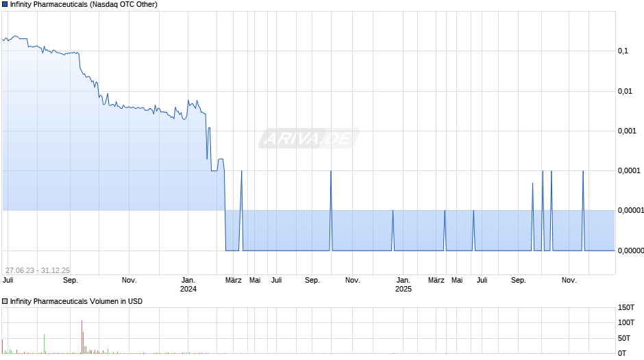
Task: Click the März label after Jan. 2025
Action: pyautogui.click(x=436, y=280)
